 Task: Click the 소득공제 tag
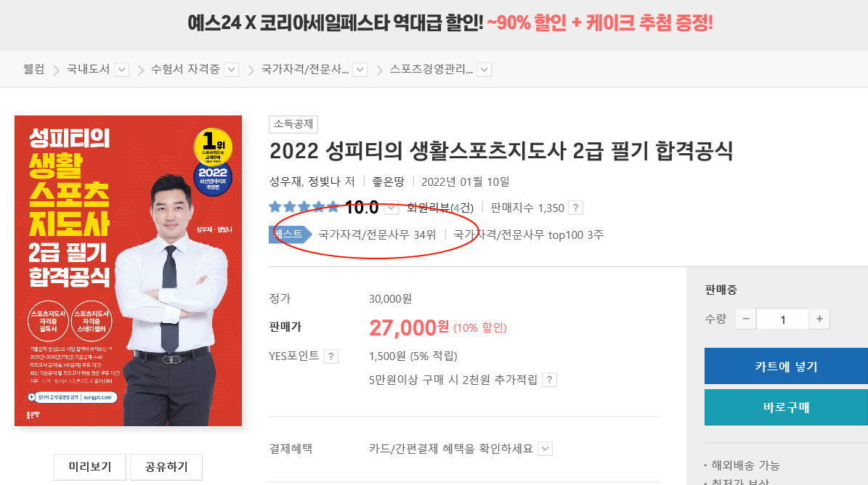click(293, 124)
